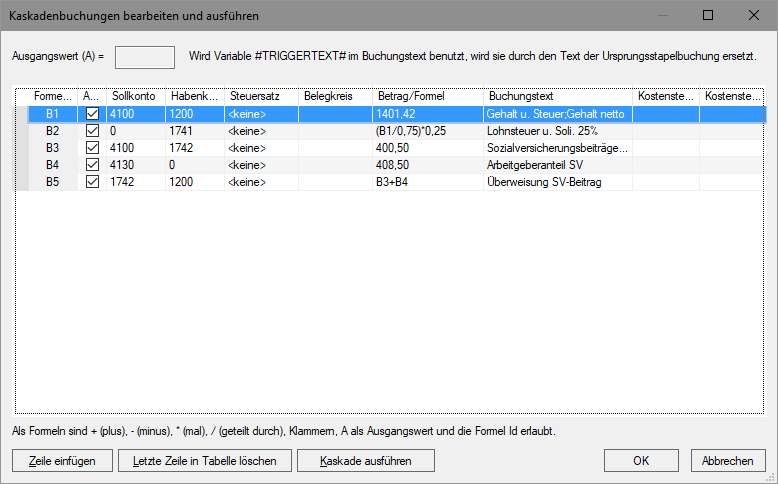Toggle the checkbox for row B5
Screen dimensions: 778x484
(x=93, y=182)
